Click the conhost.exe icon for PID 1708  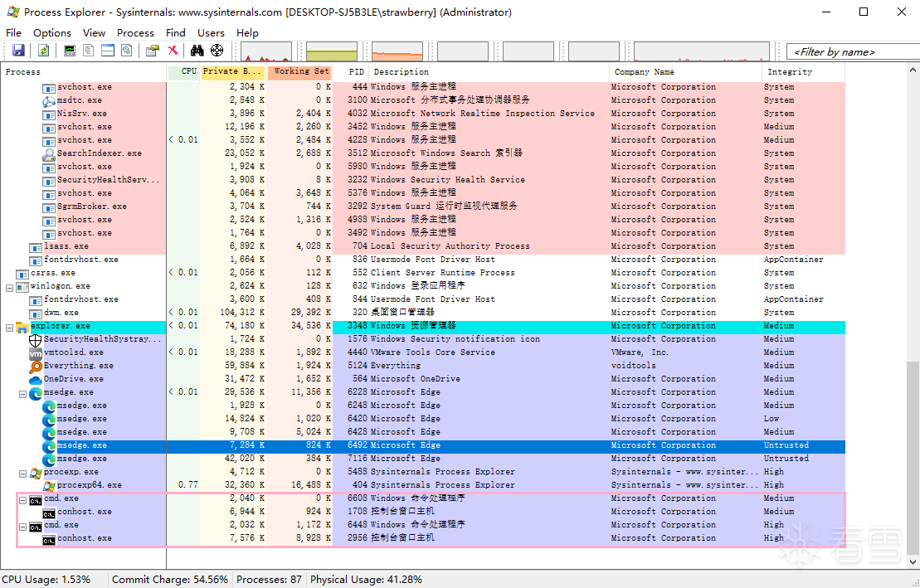49,513
